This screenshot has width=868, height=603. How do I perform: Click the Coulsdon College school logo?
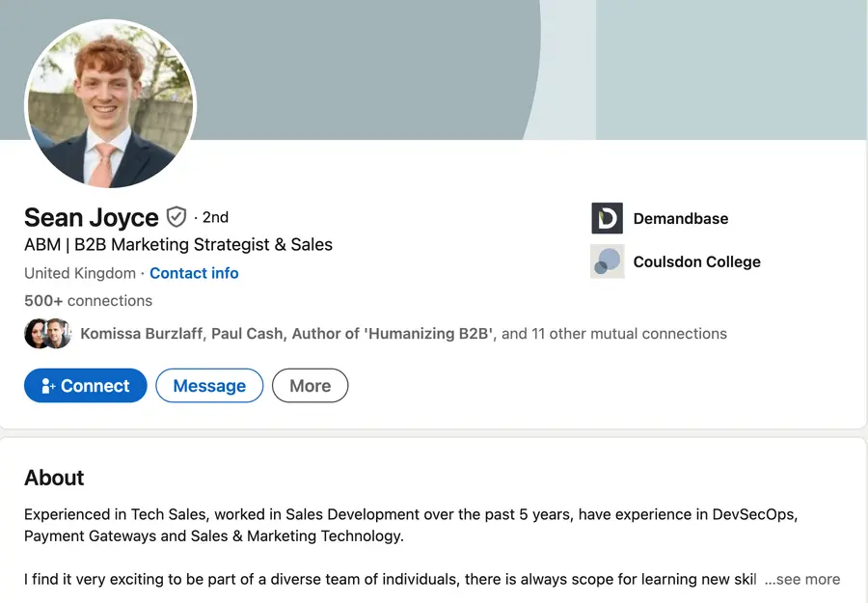607,261
